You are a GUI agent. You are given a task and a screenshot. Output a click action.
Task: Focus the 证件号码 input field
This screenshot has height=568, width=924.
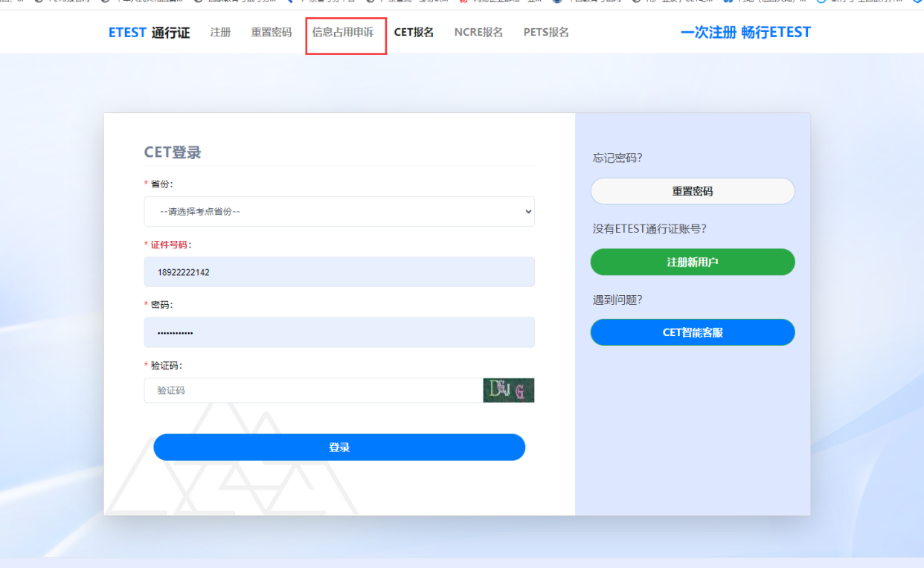(x=339, y=272)
